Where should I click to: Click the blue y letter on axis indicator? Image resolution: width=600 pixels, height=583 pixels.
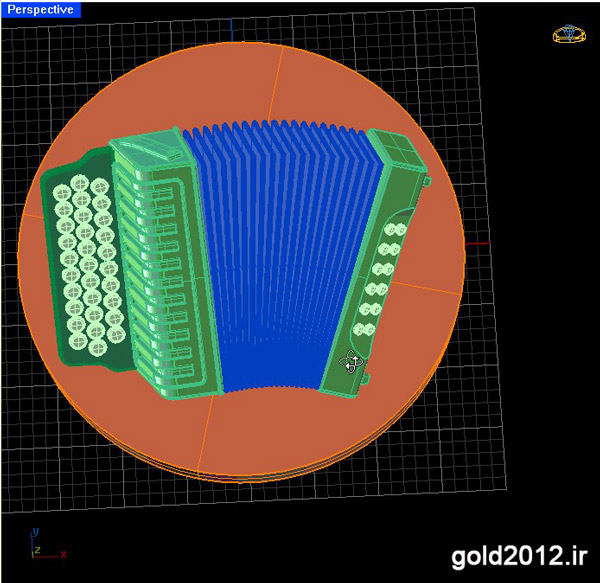tap(35, 532)
